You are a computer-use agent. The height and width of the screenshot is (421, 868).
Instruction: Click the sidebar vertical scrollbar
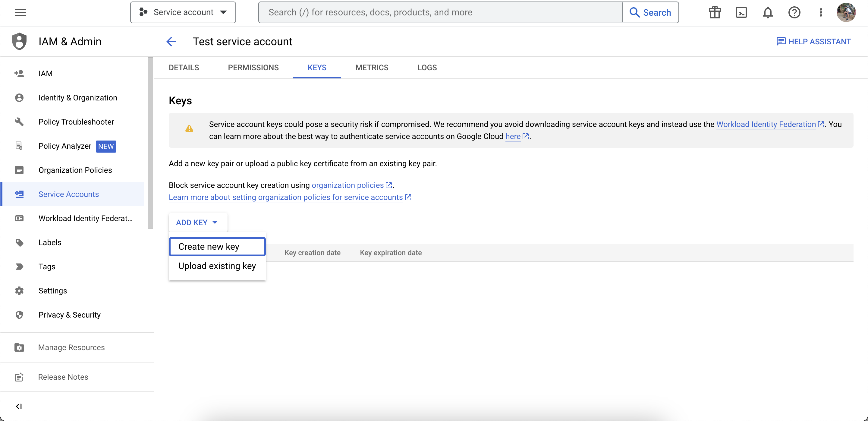click(150, 143)
